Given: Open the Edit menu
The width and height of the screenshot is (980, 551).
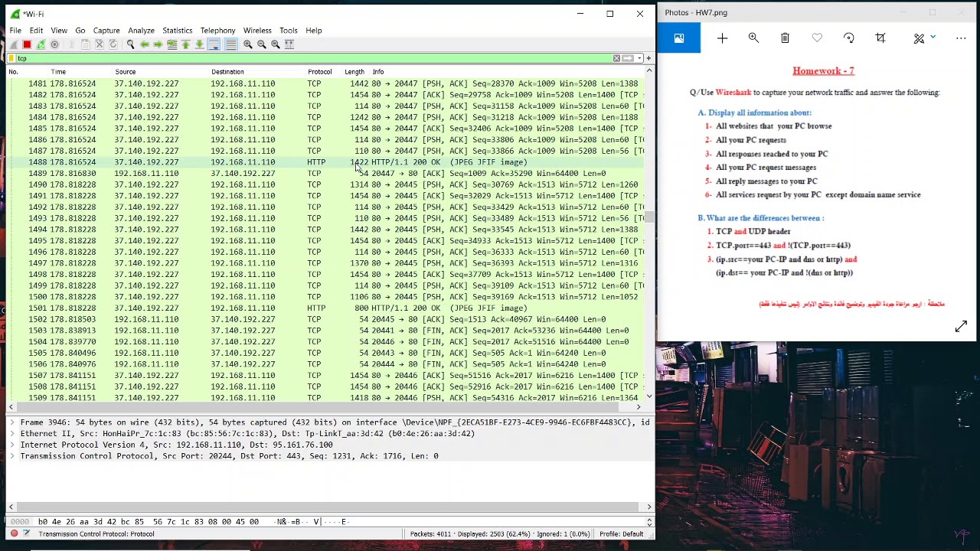Looking at the screenshot, I should pyautogui.click(x=36, y=31).
